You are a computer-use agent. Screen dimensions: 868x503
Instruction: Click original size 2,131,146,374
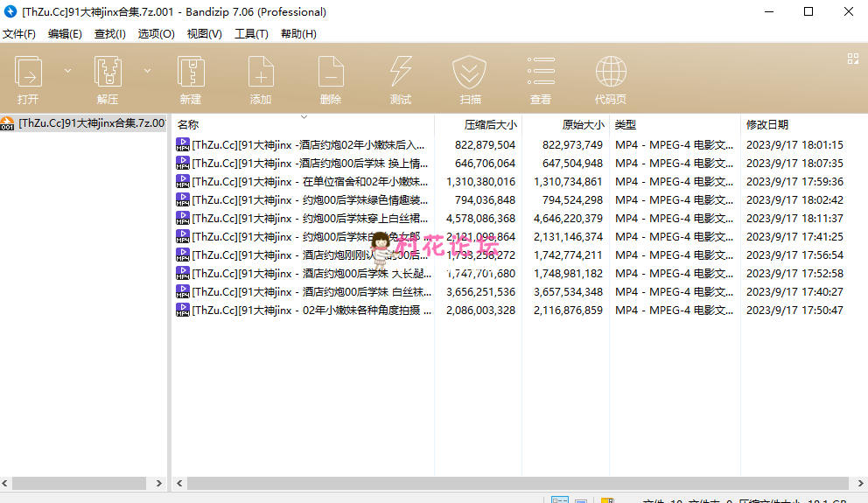[x=568, y=236]
